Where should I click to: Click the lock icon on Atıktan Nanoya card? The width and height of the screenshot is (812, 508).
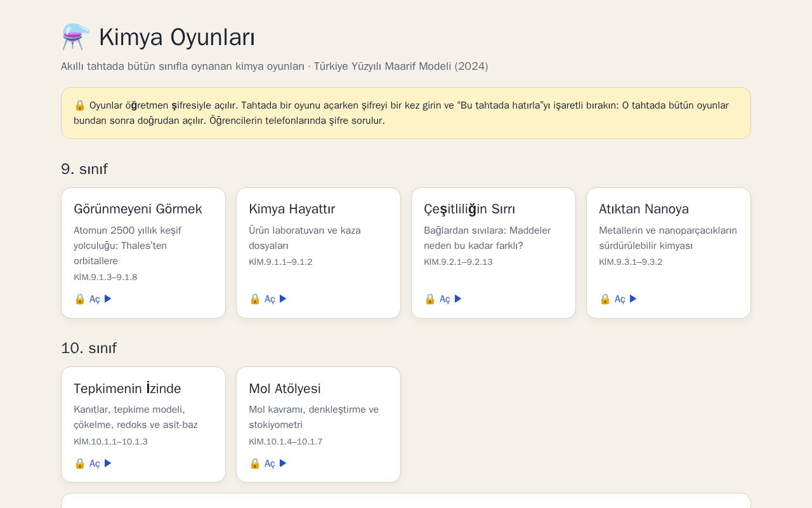click(x=605, y=299)
